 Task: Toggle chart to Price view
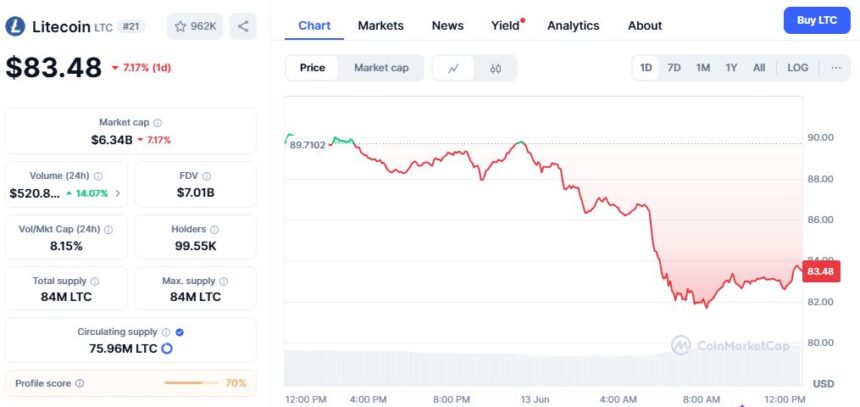pyautogui.click(x=312, y=68)
